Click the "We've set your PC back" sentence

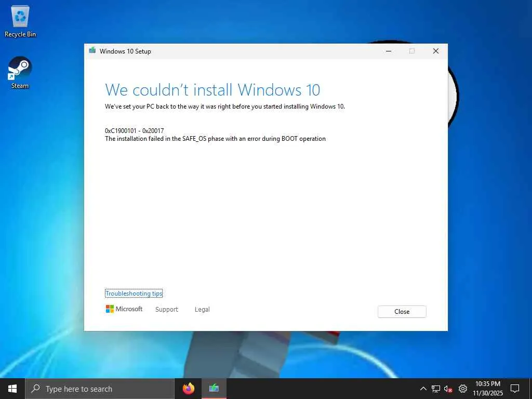pos(225,107)
